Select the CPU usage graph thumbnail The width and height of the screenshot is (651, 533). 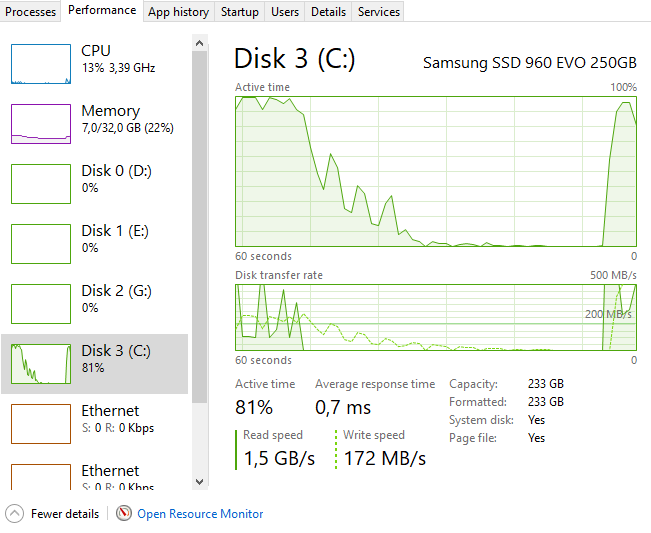coord(41,64)
